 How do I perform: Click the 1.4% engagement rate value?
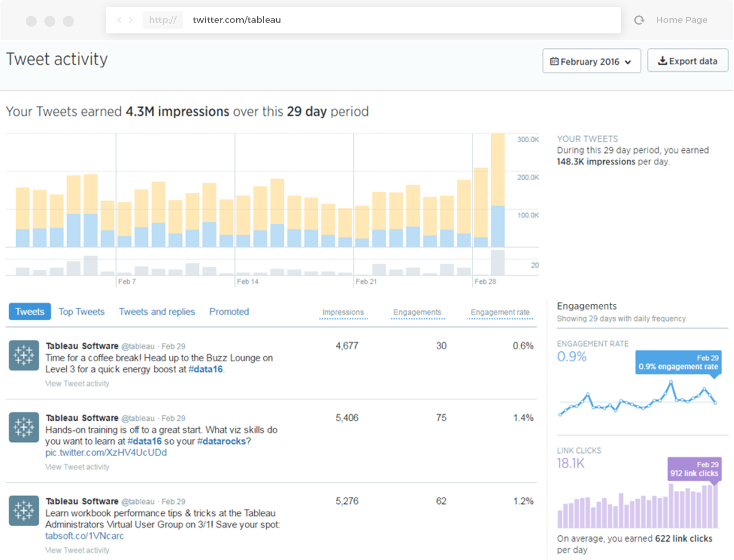pyautogui.click(x=523, y=418)
